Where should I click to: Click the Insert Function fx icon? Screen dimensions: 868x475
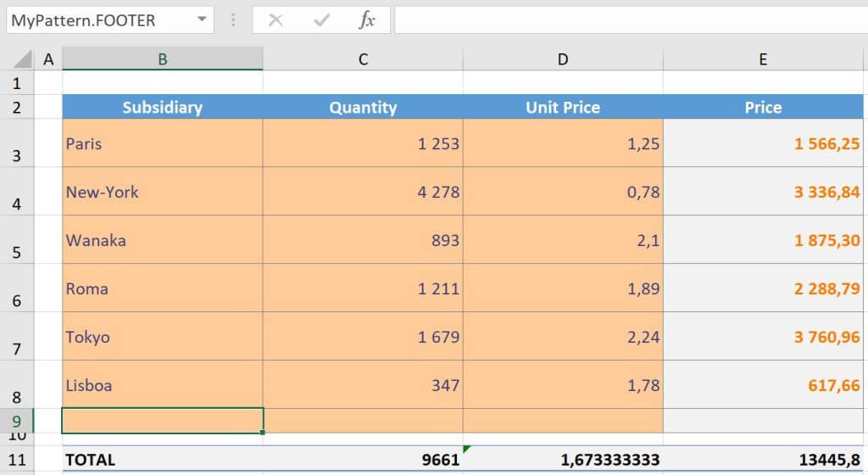pyautogui.click(x=366, y=20)
